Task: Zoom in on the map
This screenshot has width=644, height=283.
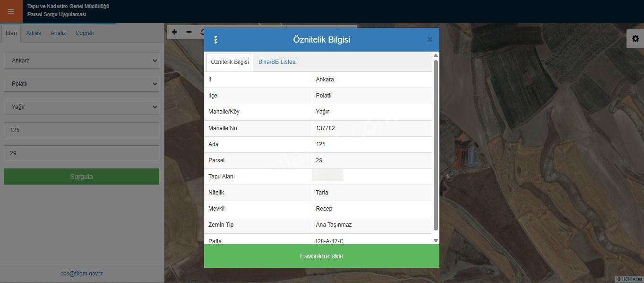Action: [x=174, y=32]
